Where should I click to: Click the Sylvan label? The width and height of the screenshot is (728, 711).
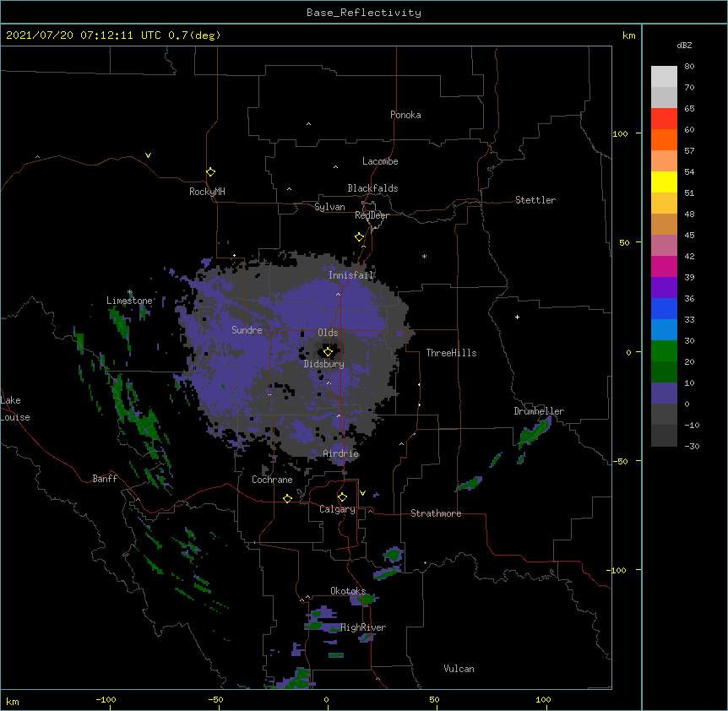tap(329, 207)
